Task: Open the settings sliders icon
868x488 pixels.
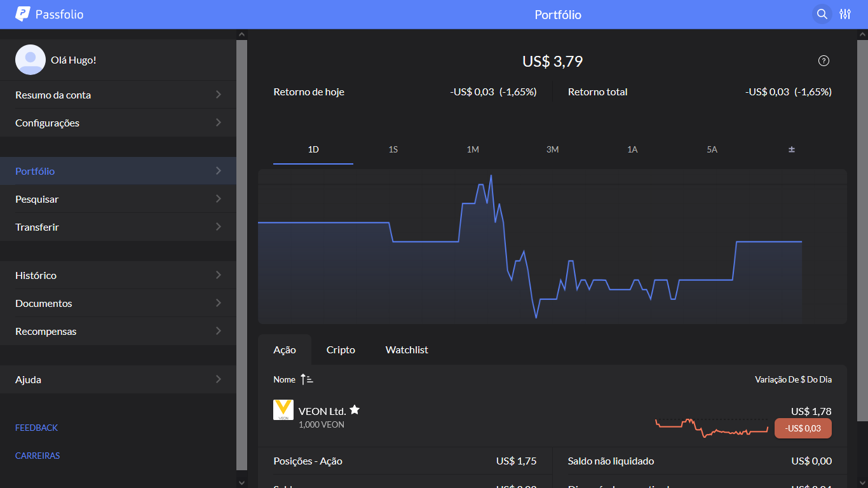Action: pos(845,14)
